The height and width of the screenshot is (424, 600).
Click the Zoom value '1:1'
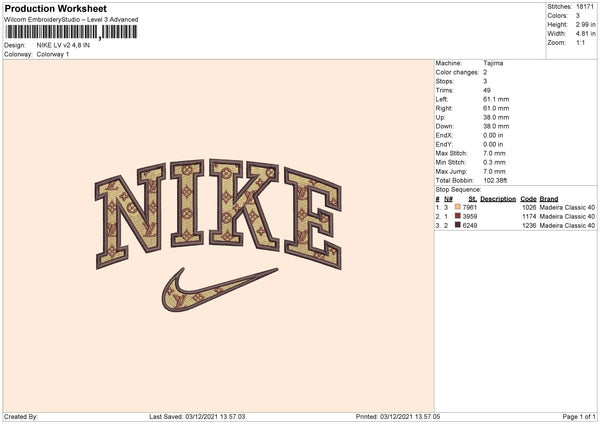(x=580, y=42)
